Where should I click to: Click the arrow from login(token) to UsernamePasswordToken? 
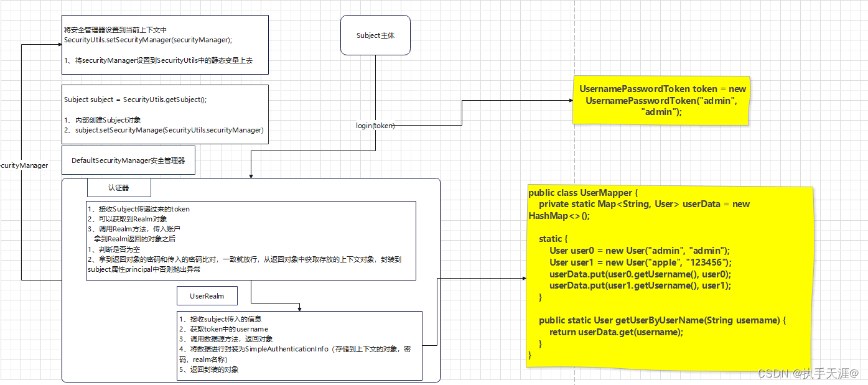(x=516, y=100)
